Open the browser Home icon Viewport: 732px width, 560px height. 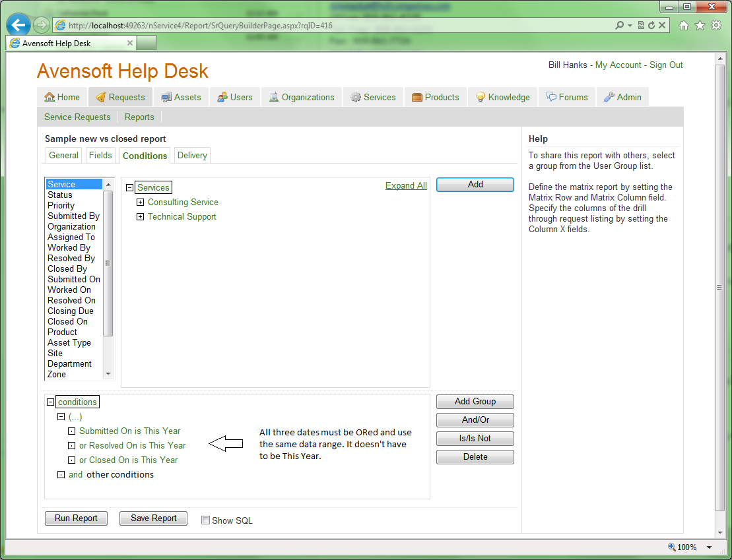click(x=684, y=26)
